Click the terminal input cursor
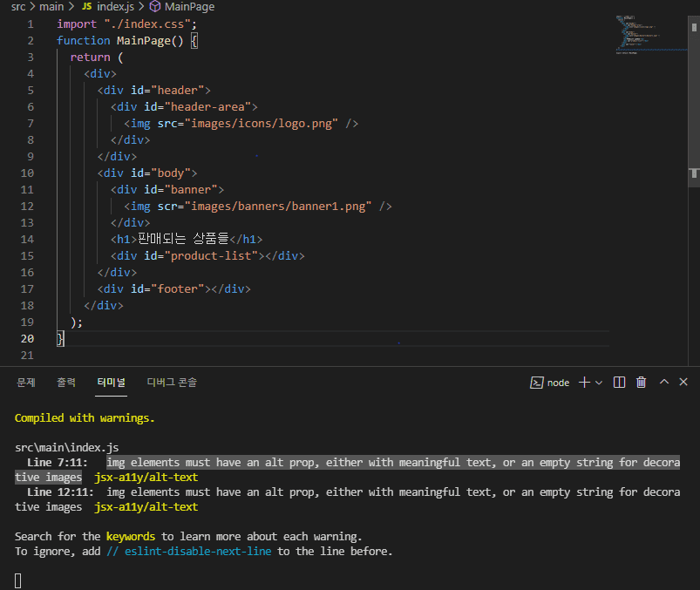 pyautogui.click(x=18, y=580)
